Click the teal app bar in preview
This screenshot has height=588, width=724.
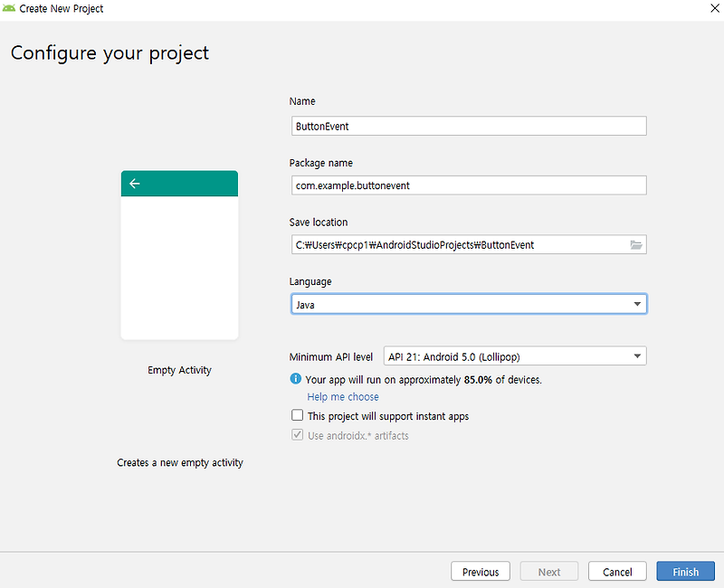(x=190, y=184)
